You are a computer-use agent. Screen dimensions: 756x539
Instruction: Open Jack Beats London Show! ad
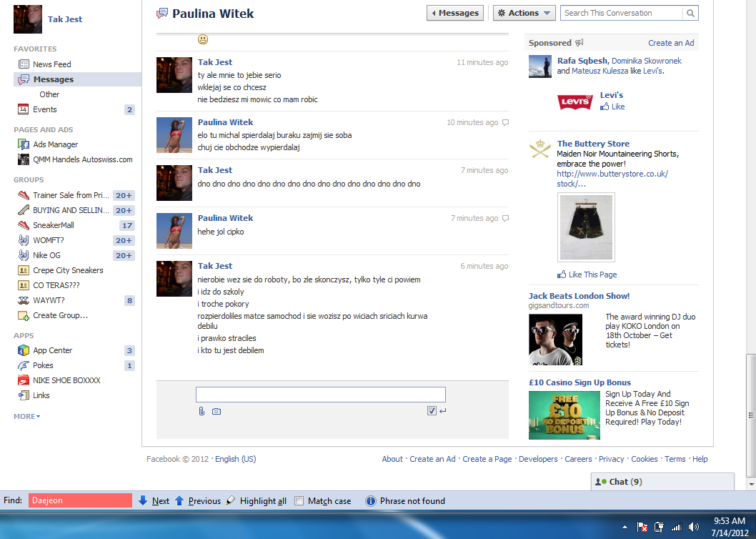[579, 296]
